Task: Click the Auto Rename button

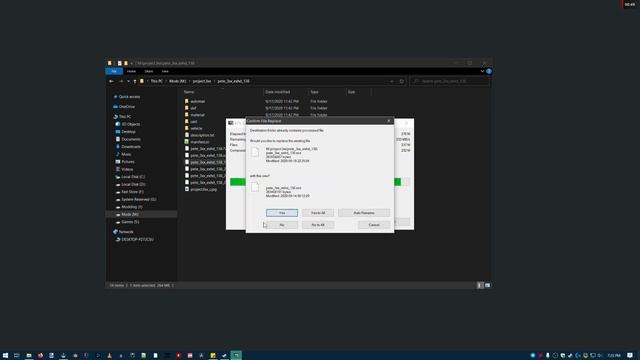Action: coord(364,213)
